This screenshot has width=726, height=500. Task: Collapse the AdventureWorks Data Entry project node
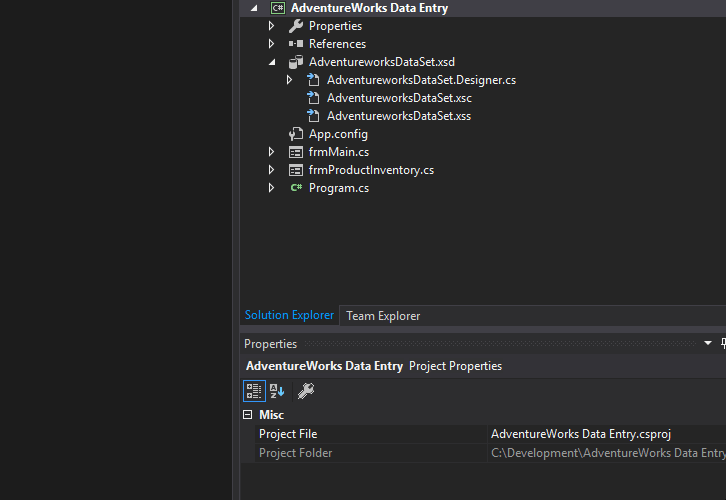coord(254,8)
